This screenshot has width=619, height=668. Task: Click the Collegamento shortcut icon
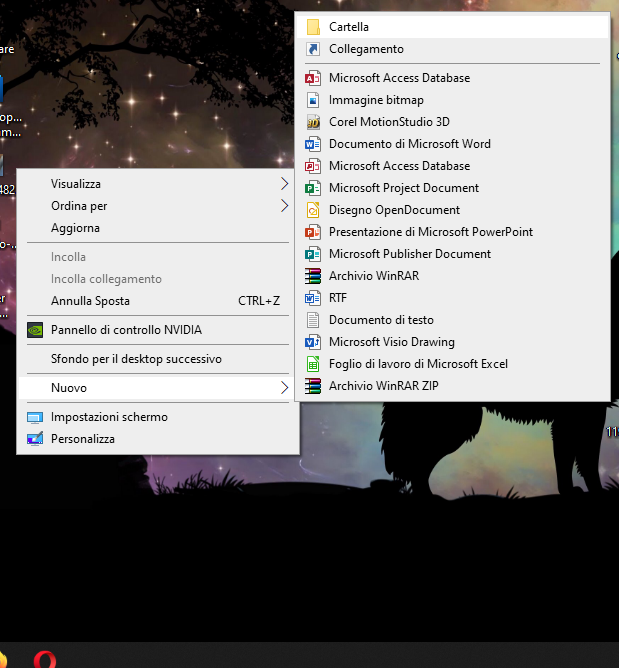tap(312, 49)
